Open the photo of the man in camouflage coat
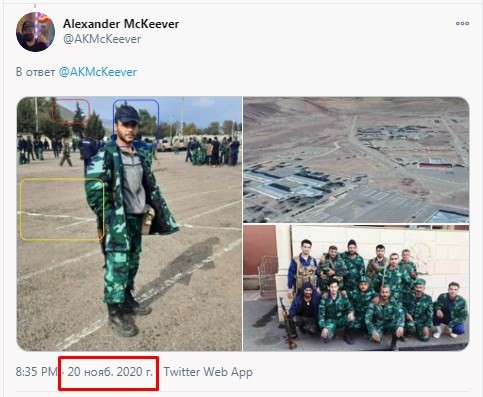483x397 pixels. 129,224
